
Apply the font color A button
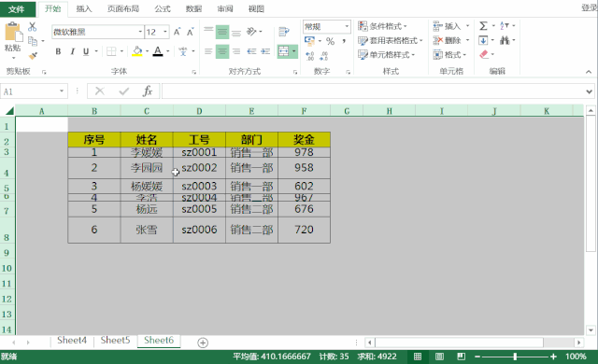coord(158,51)
